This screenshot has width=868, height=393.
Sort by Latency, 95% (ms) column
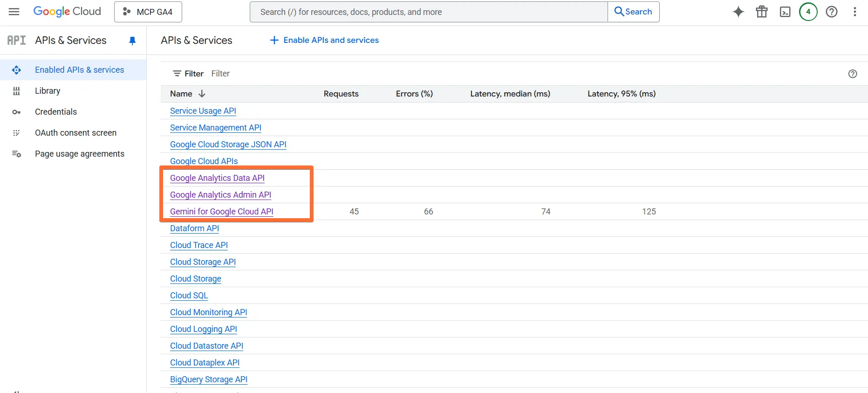point(622,94)
